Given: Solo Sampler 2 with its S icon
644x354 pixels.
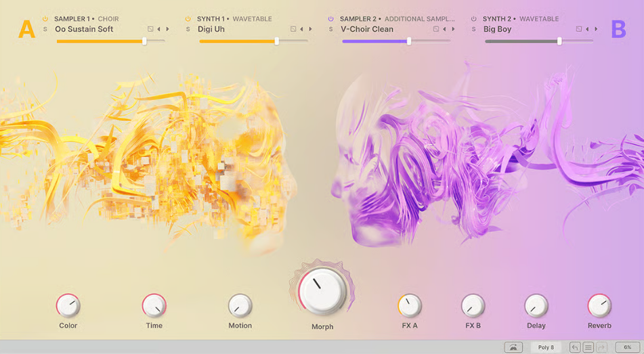Looking at the screenshot, I should coord(331,29).
